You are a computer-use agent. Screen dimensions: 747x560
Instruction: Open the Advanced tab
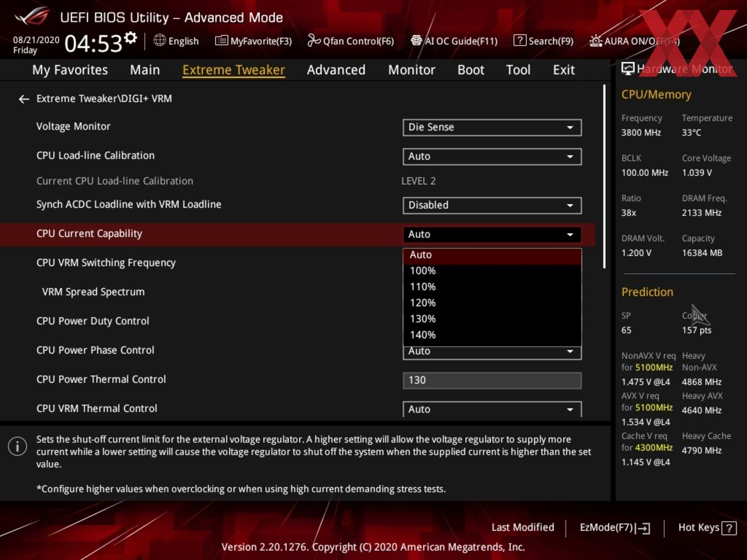point(336,70)
